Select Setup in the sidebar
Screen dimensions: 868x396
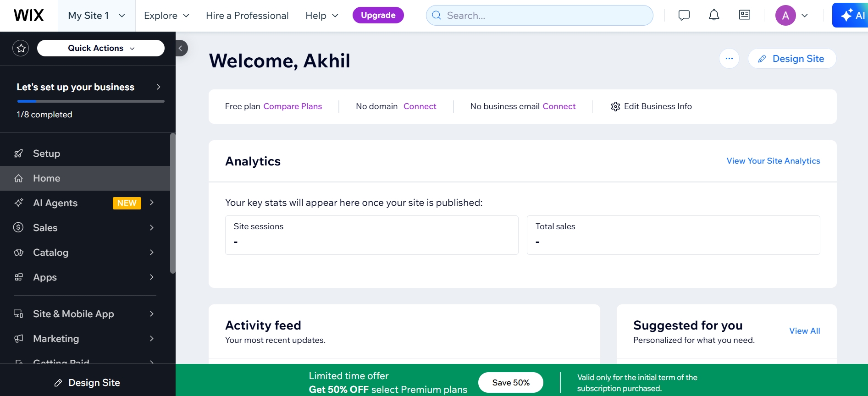85,154
